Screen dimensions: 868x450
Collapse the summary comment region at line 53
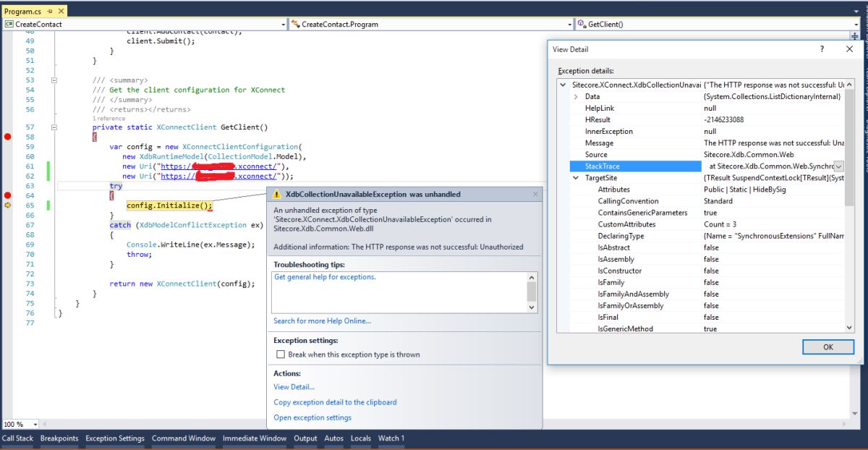pos(54,80)
